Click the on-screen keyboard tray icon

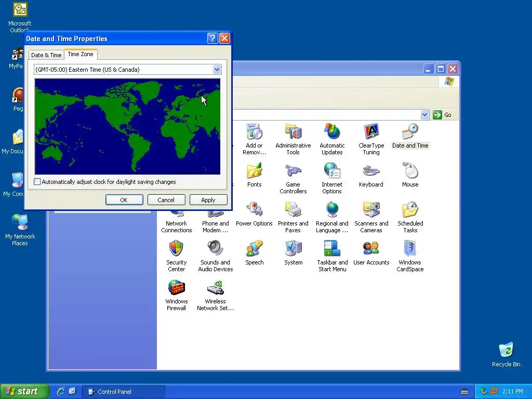tap(464, 392)
